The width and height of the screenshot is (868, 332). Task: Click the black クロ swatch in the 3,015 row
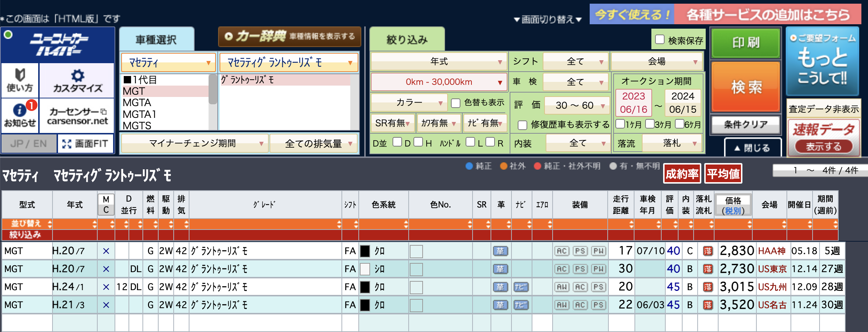(x=365, y=287)
